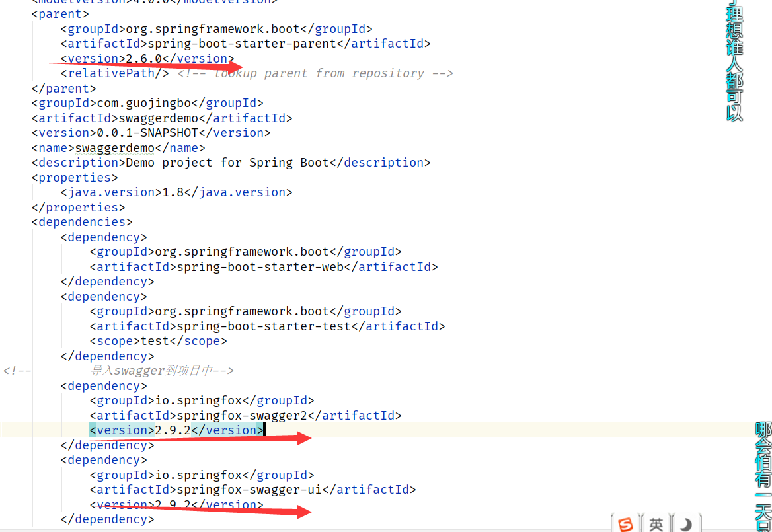This screenshot has width=772, height=532.
Task: Click the opening <dependencies> tag
Action: coord(82,222)
